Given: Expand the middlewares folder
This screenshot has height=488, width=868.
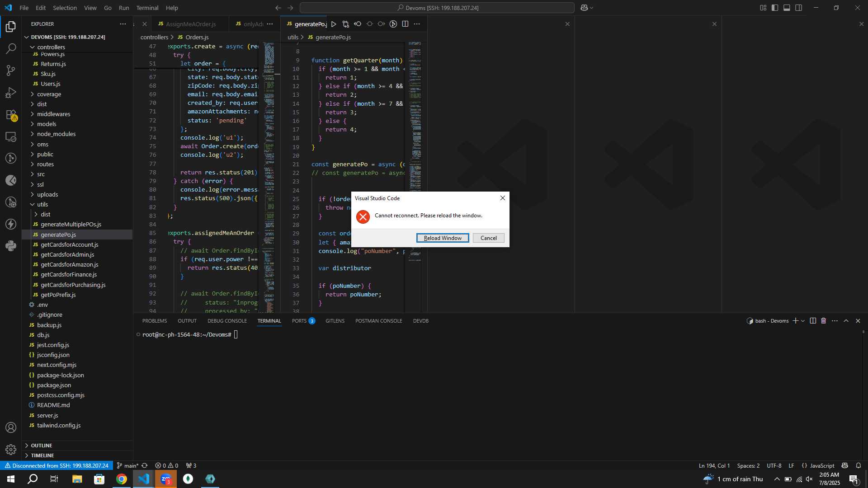Looking at the screenshot, I should 77,114.
